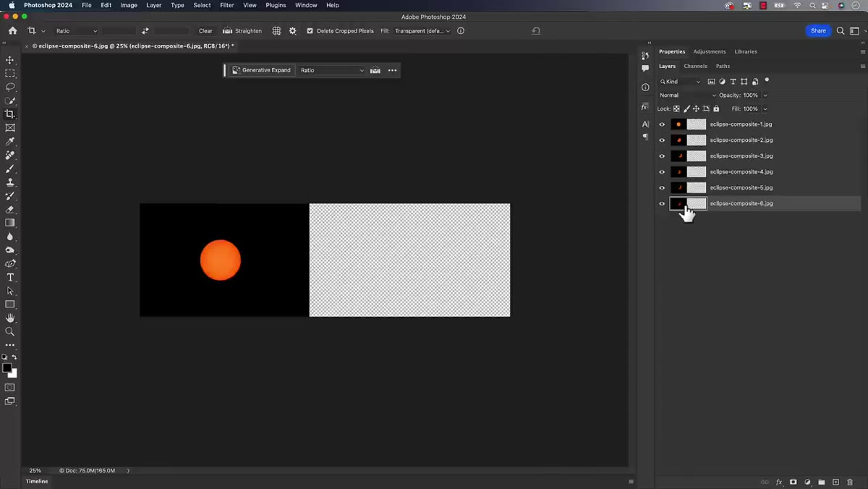
Task: Open the Edit Toolbar three-dots menu
Action: point(10,345)
